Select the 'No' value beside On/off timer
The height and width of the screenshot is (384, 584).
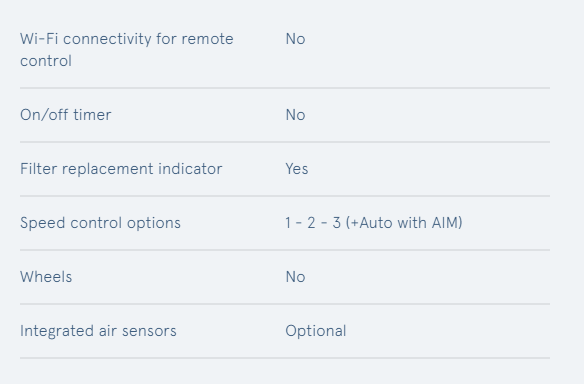(295, 115)
